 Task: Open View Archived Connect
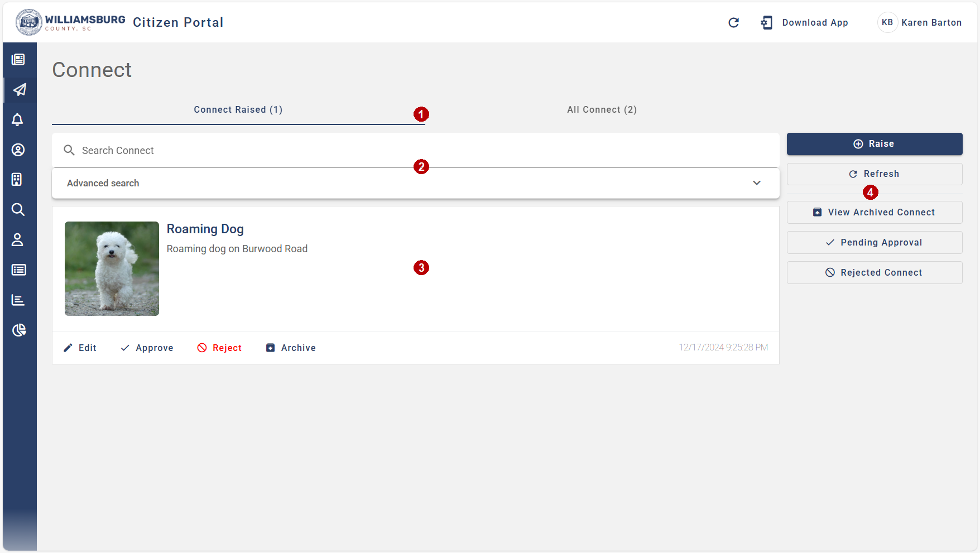pos(875,212)
